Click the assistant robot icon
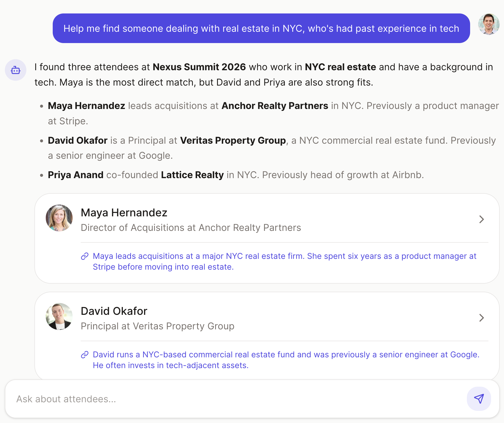The width and height of the screenshot is (504, 423). (16, 70)
